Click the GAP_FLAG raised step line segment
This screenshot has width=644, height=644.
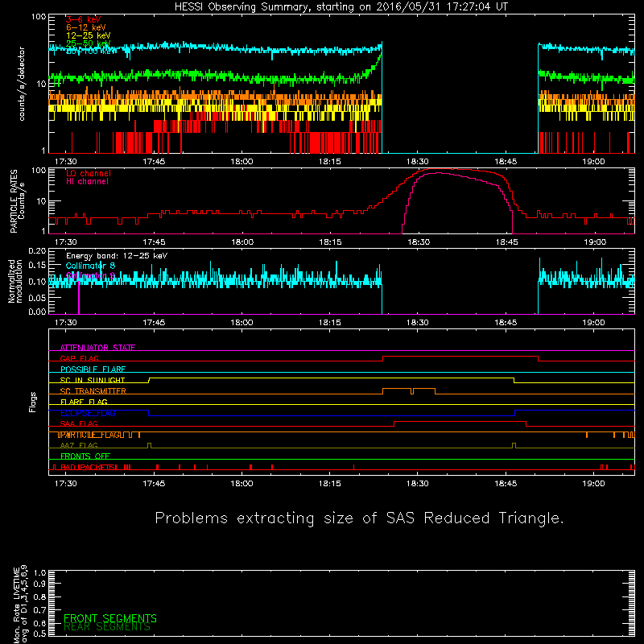point(460,357)
